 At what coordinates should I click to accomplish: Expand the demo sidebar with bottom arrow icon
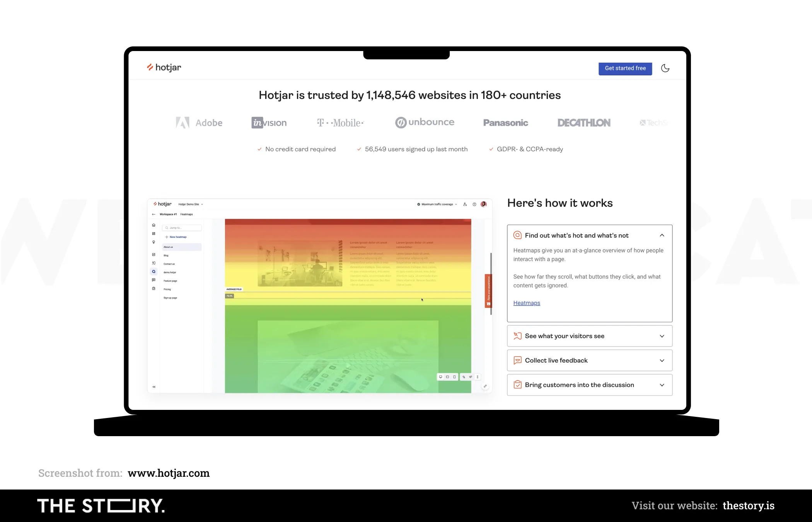pos(154,387)
